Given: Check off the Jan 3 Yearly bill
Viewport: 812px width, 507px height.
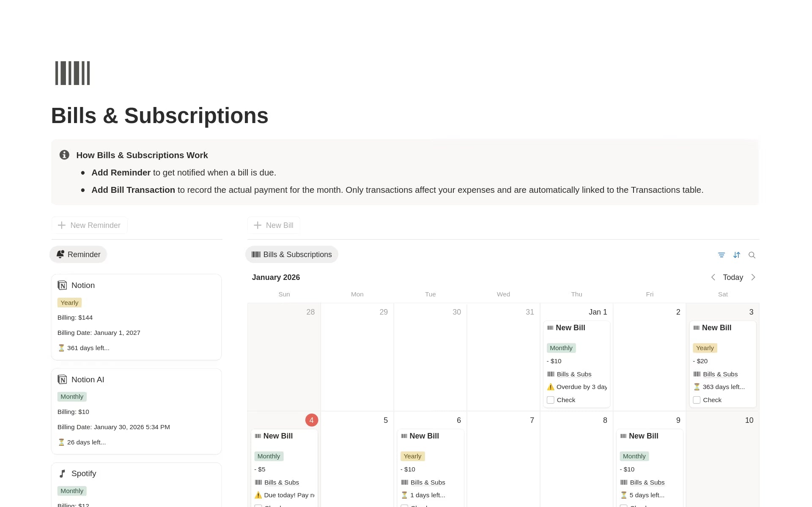Looking at the screenshot, I should pyautogui.click(x=697, y=400).
